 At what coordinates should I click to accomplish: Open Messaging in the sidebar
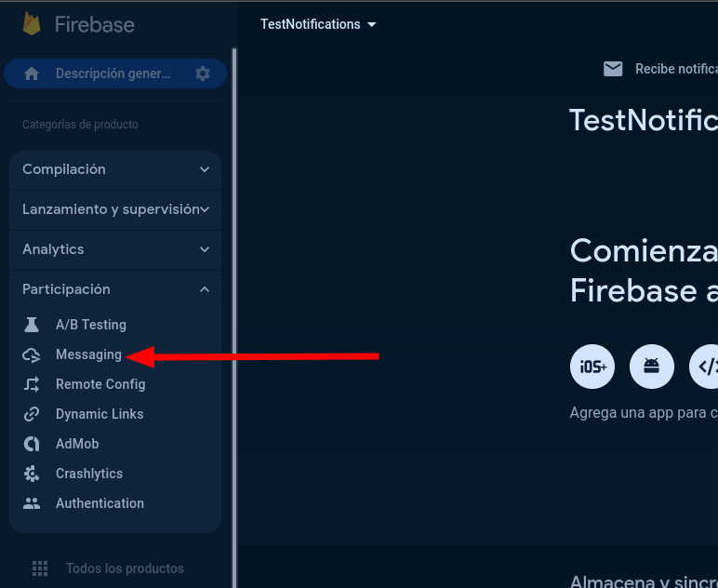tap(88, 354)
